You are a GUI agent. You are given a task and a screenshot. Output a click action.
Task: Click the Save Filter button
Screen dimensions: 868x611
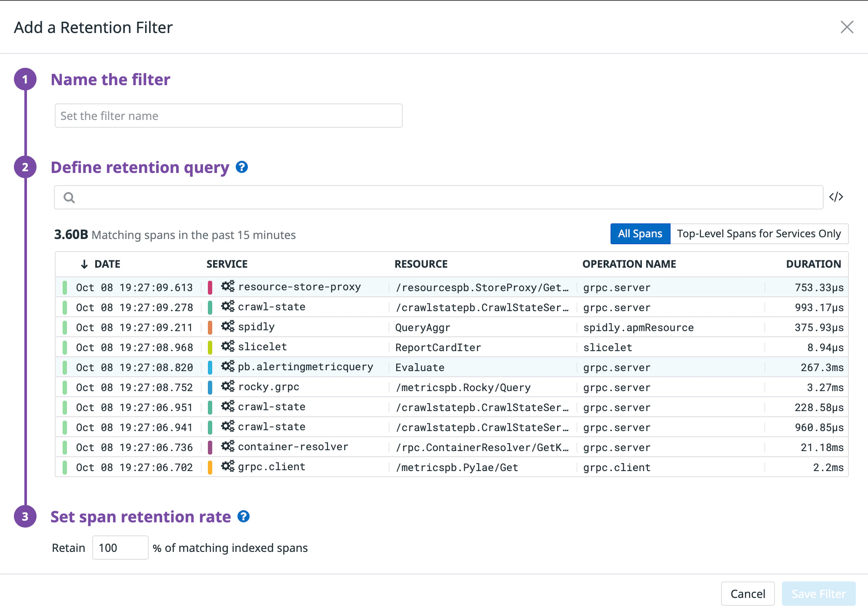pos(818,594)
